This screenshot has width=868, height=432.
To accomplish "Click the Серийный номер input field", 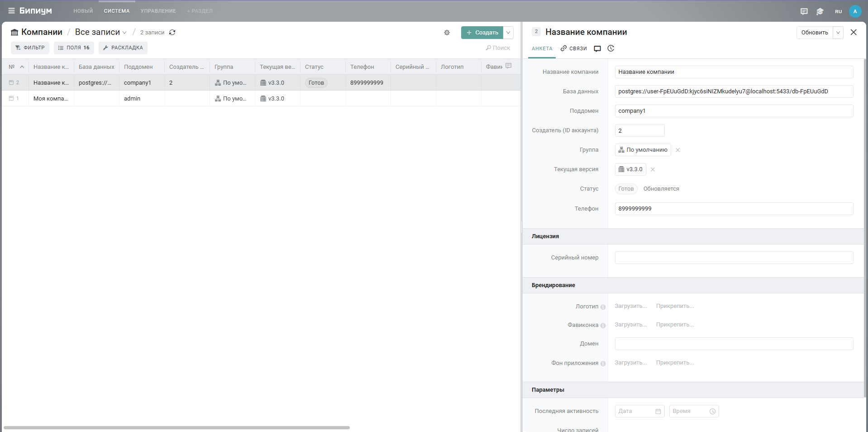I will tap(734, 258).
